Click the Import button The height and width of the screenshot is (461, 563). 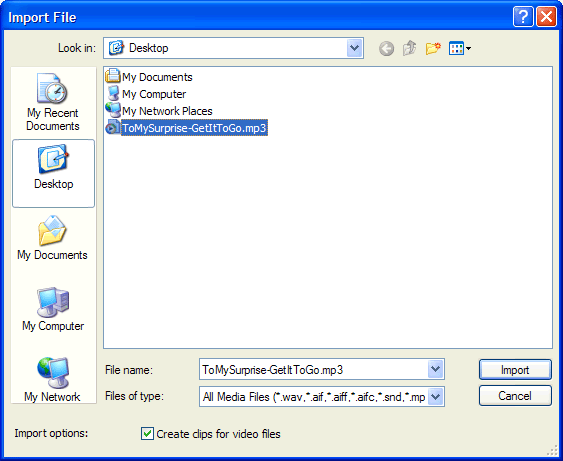pos(515,369)
